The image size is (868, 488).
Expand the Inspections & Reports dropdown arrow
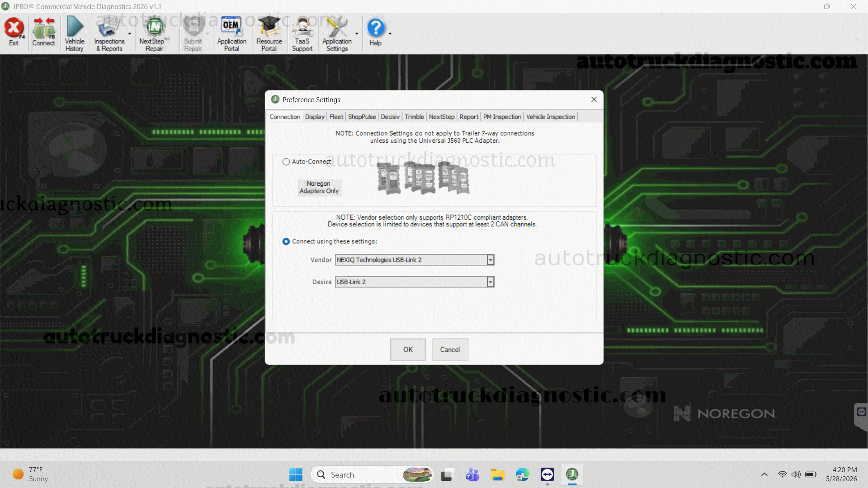pos(130,34)
